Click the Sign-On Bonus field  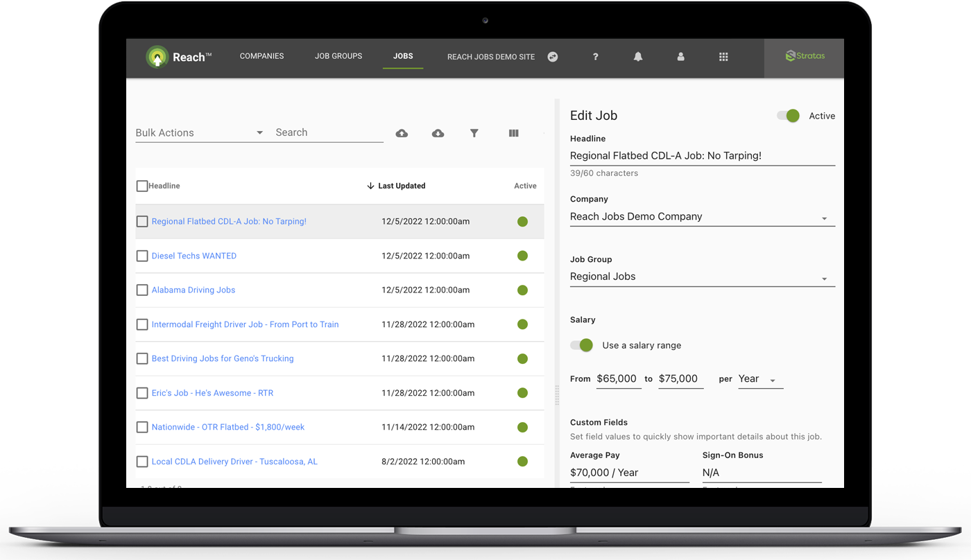[762, 473]
